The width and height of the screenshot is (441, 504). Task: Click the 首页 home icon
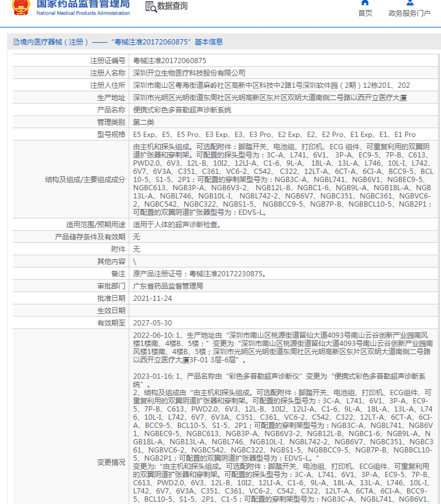click(x=365, y=2)
